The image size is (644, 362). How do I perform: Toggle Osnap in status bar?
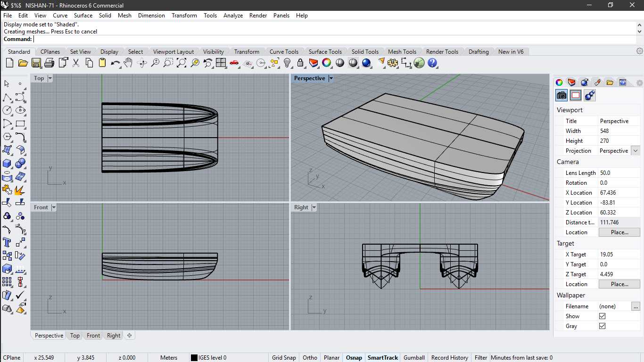(354, 358)
